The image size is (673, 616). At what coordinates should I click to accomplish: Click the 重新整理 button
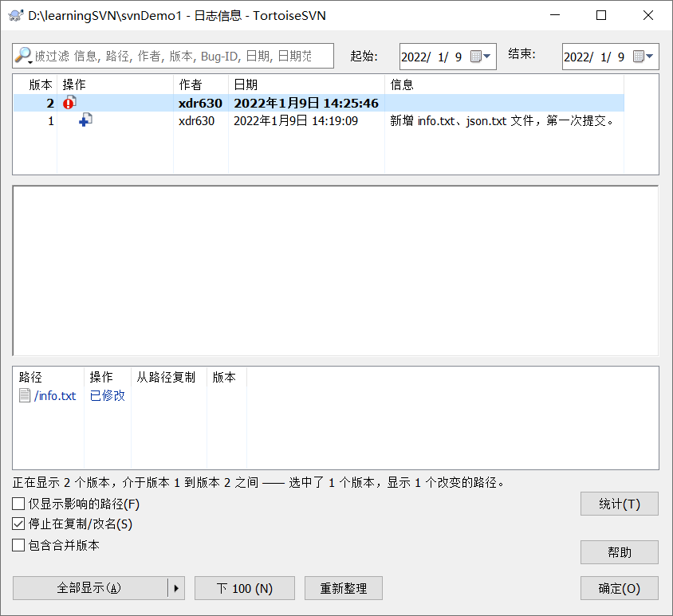343,588
